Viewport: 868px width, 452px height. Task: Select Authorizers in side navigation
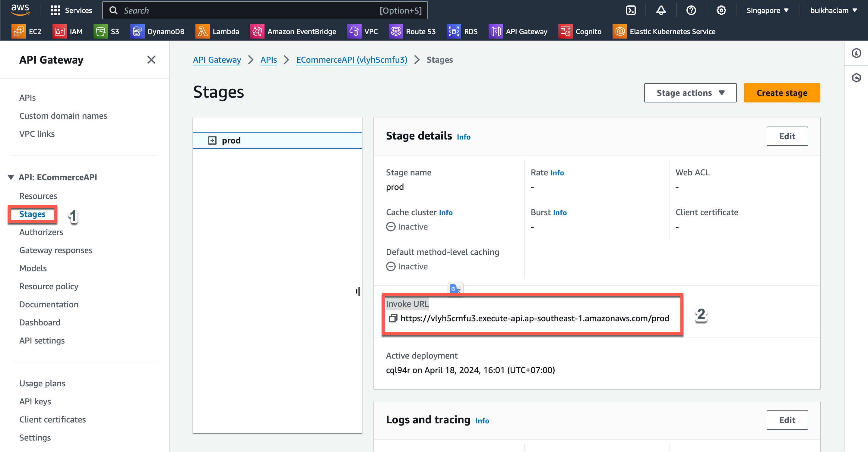pyautogui.click(x=41, y=232)
